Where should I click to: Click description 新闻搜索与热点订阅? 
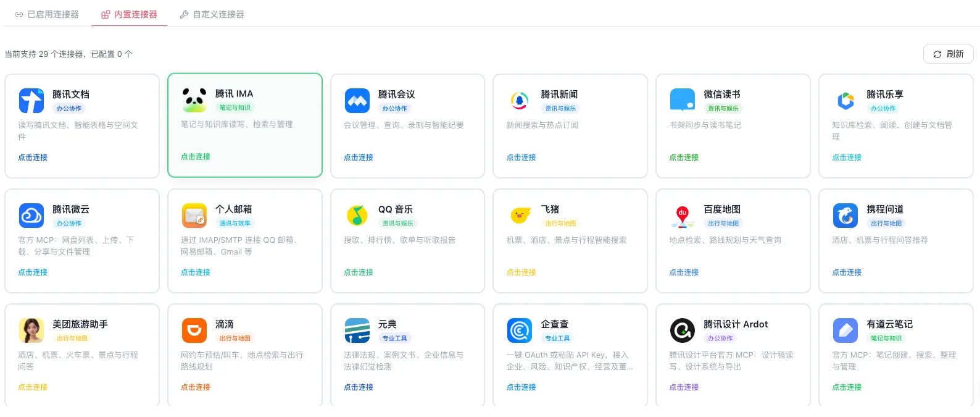pyautogui.click(x=542, y=125)
